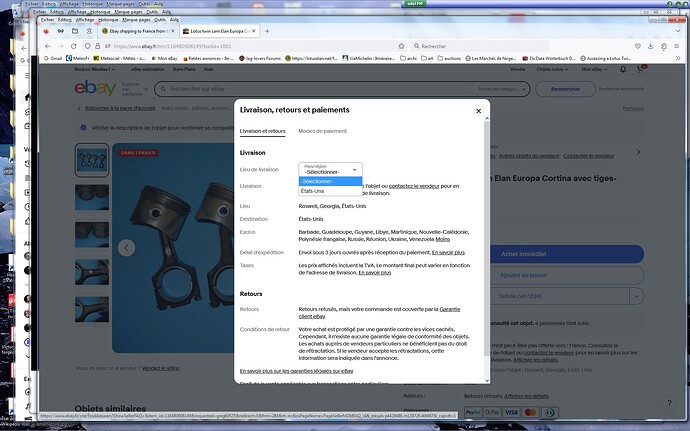Click the browser Forward arrow
Screen dimensions: 690x431
point(61,46)
